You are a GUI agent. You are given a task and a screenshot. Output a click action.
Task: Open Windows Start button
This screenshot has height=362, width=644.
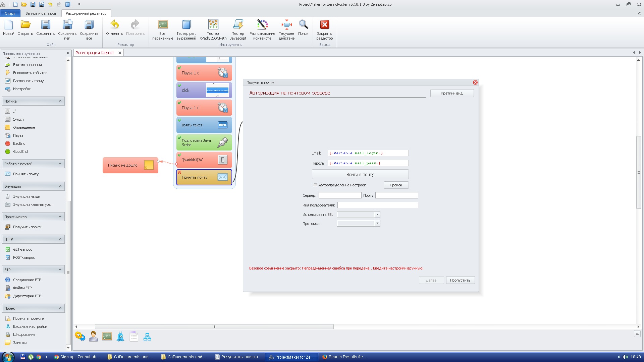(7, 357)
